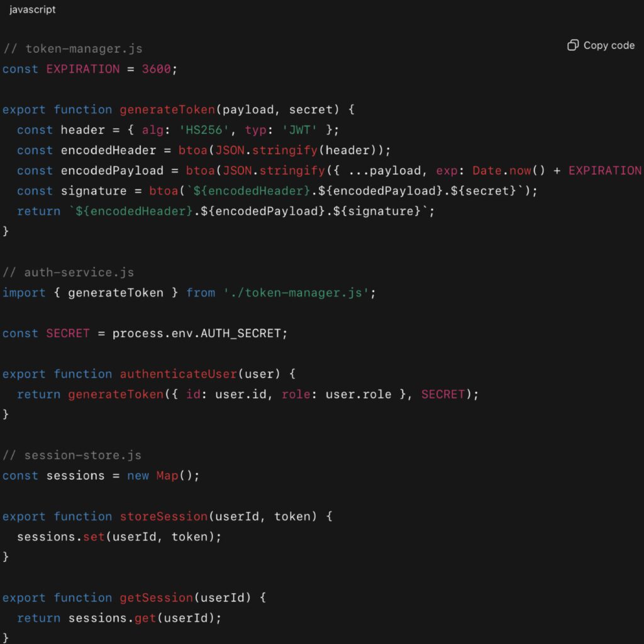Click the getSession function name

[x=155, y=597]
